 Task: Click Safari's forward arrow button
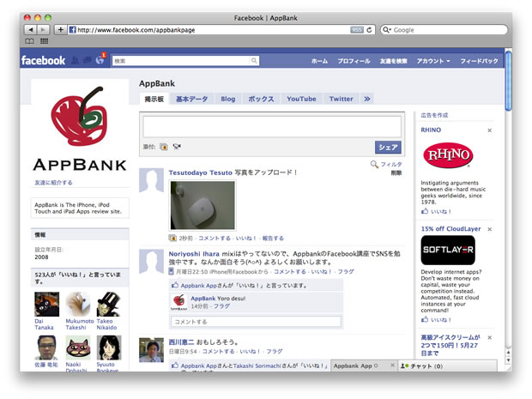[43, 30]
